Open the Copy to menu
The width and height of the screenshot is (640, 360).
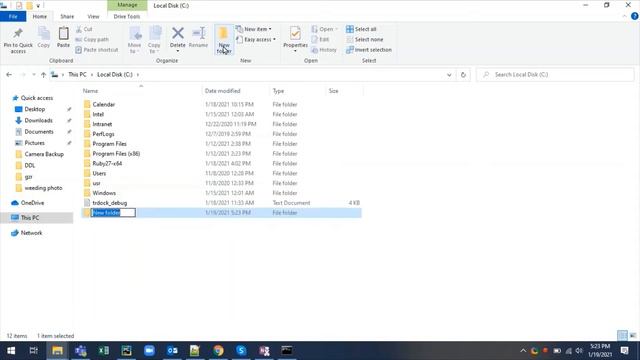point(154,40)
